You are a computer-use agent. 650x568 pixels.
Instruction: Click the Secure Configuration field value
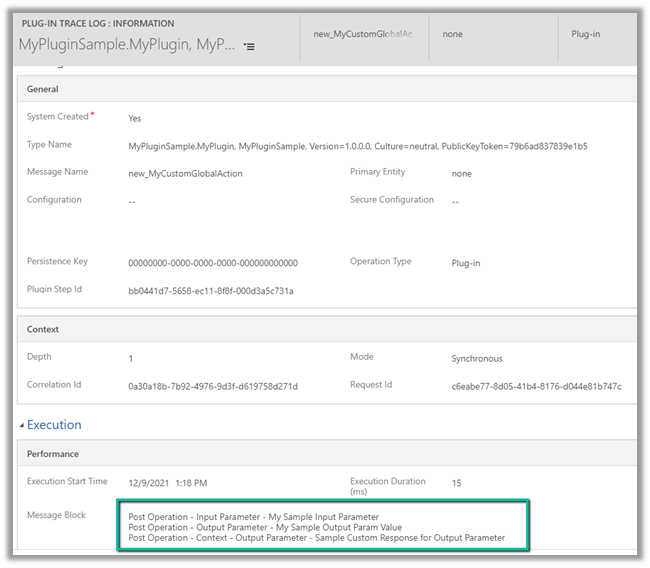click(455, 201)
